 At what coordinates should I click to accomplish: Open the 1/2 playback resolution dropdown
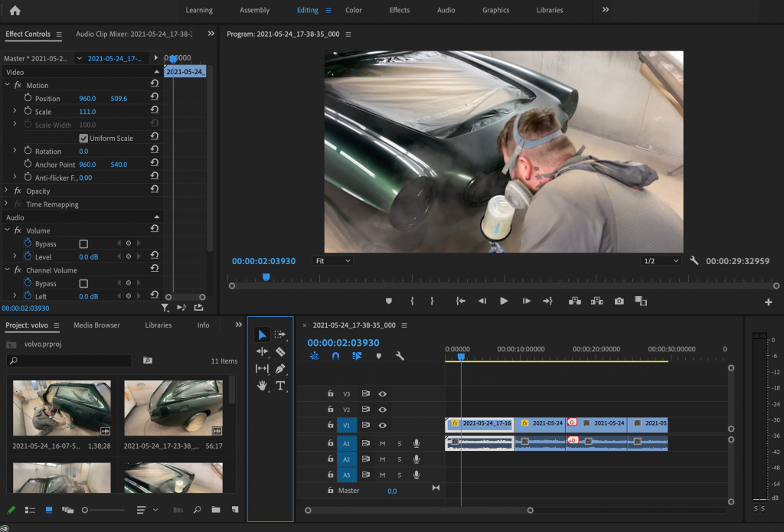659,259
